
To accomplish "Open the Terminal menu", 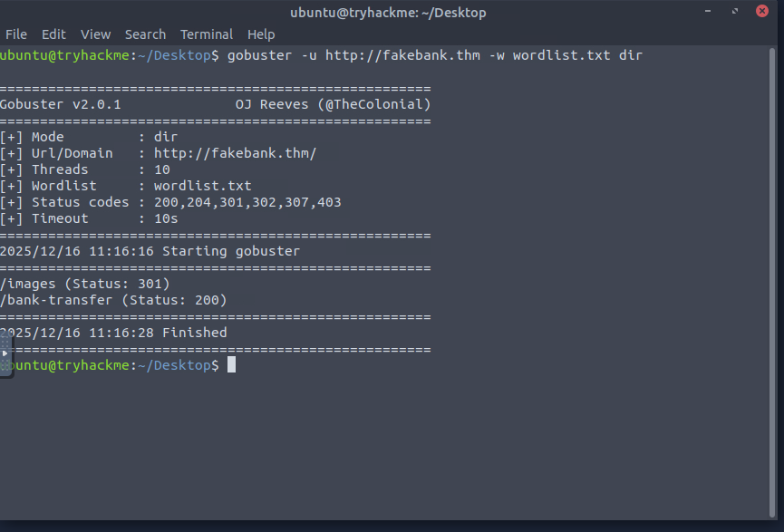I will 207,34.
